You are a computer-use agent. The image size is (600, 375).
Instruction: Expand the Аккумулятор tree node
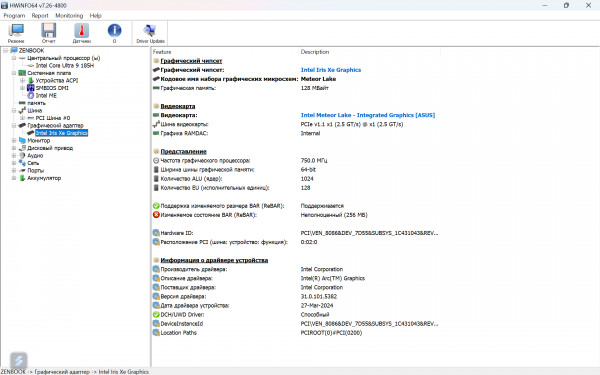click(x=14, y=178)
